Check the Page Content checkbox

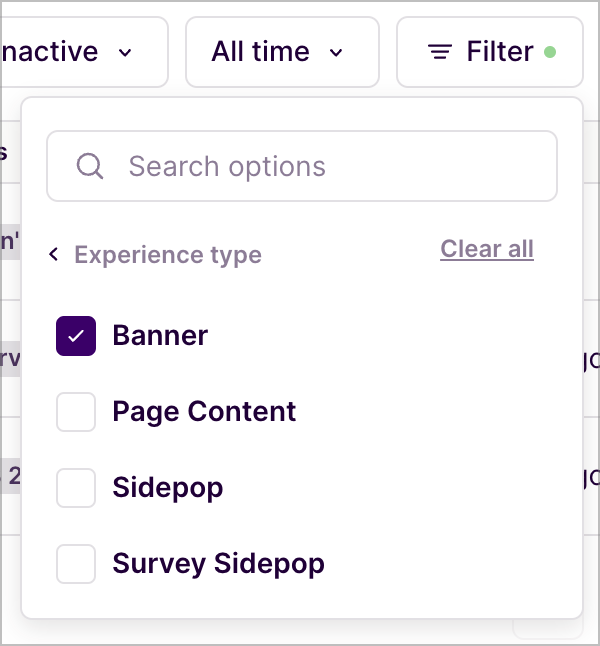[76, 412]
